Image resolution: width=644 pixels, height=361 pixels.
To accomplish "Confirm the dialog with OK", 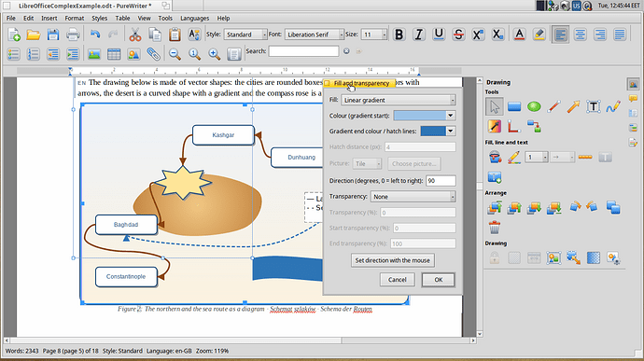I will 439,280.
